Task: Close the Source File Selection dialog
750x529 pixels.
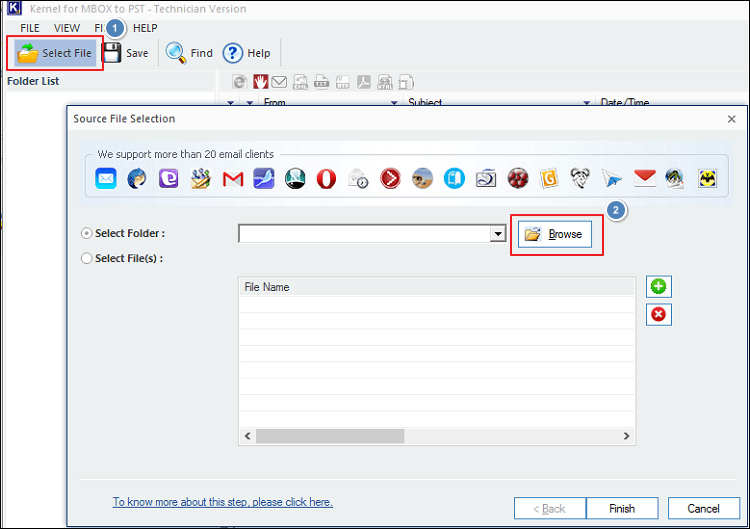Action: click(731, 119)
